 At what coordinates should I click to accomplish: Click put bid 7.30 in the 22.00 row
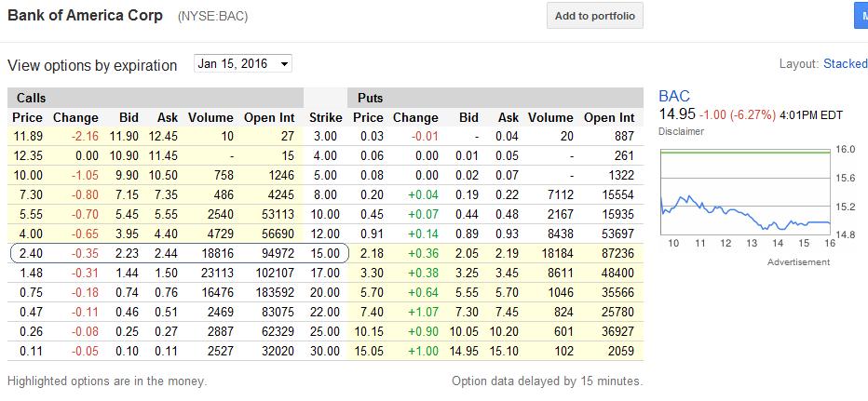point(468,312)
